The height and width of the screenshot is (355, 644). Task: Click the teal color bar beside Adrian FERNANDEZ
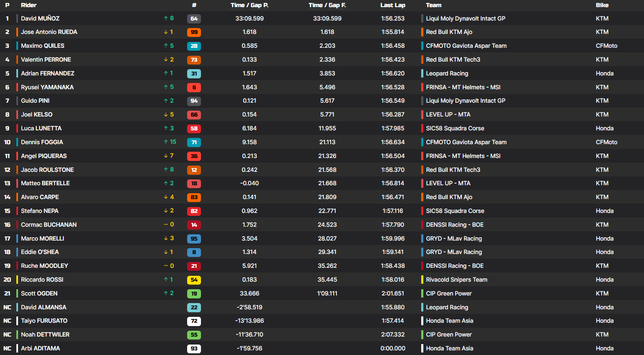pos(17,73)
